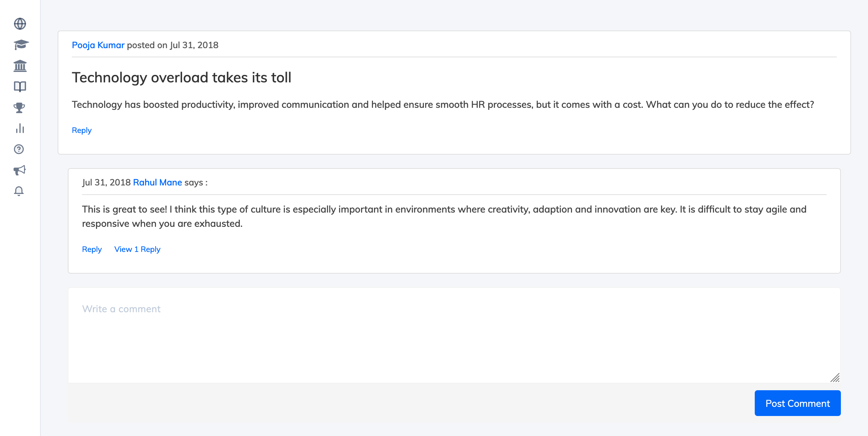The height and width of the screenshot is (436, 868).
Task: Click the megaphone announcements icon
Action: point(20,170)
